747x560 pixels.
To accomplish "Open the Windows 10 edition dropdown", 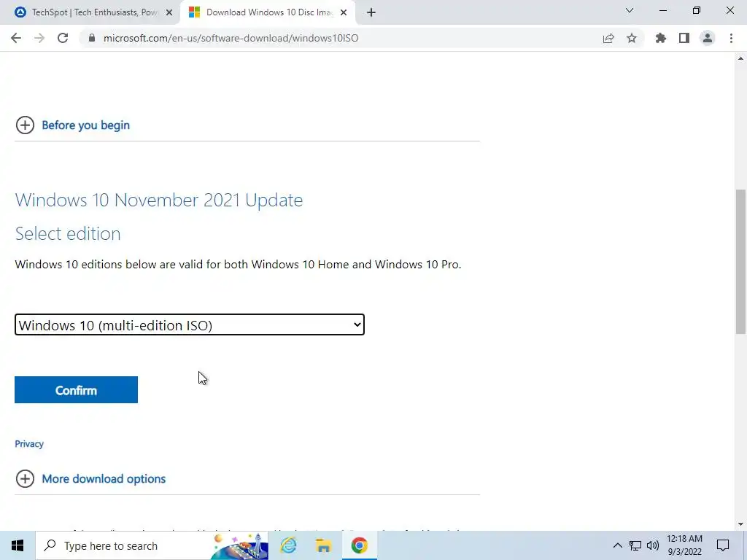I will 190,324.
